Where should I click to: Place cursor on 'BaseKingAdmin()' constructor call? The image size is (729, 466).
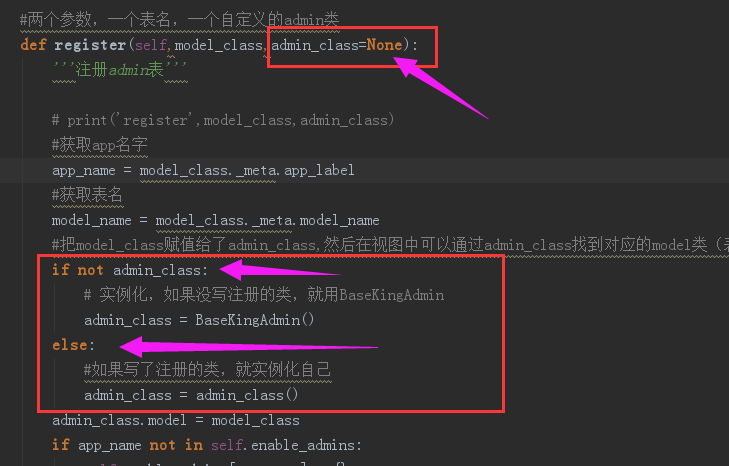pyautogui.click(x=255, y=320)
